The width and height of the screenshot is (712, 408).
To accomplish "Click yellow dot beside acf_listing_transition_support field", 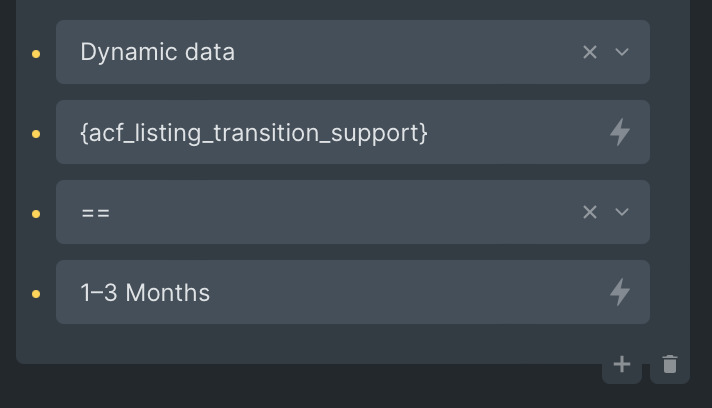I will pyautogui.click(x=37, y=134).
